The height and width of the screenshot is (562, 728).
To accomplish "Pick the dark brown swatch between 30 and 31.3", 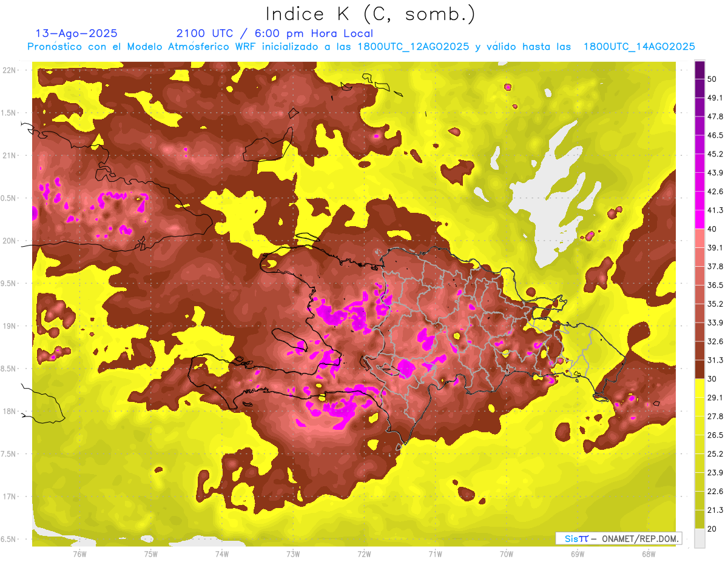I will 699,370.
